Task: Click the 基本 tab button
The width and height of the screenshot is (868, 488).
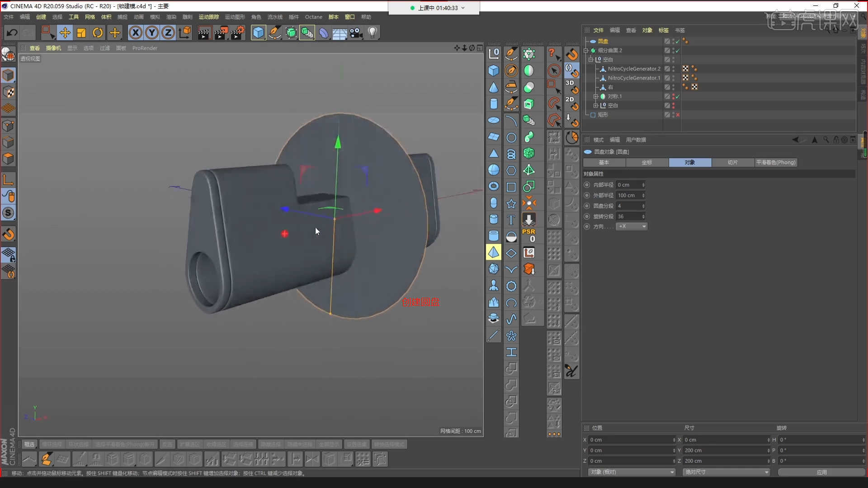Action: click(604, 163)
